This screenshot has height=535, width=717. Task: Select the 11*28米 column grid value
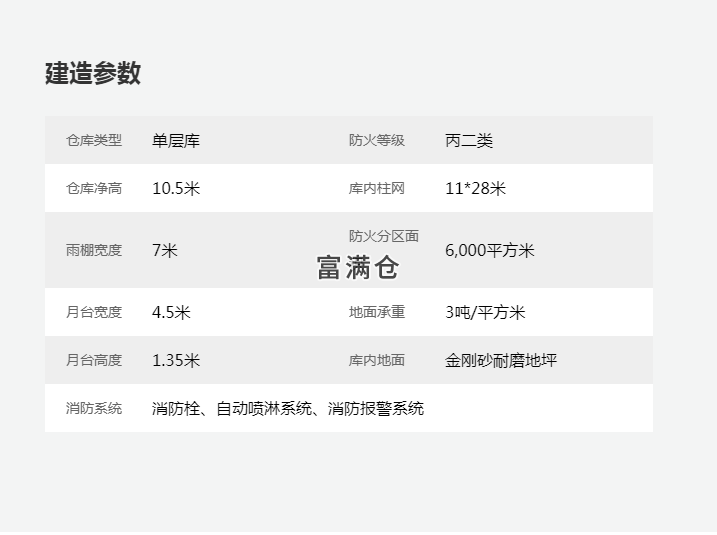pos(475,189)
